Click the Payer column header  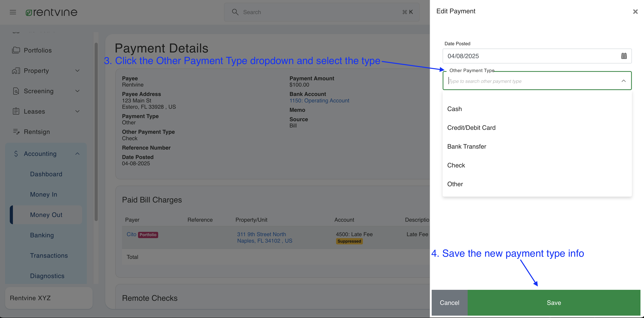(x=132, y=220)
